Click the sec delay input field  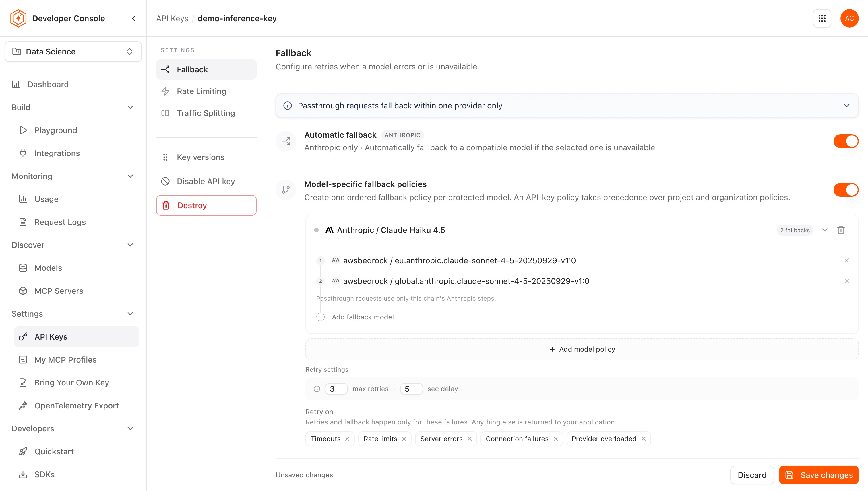tap(411, 389)
